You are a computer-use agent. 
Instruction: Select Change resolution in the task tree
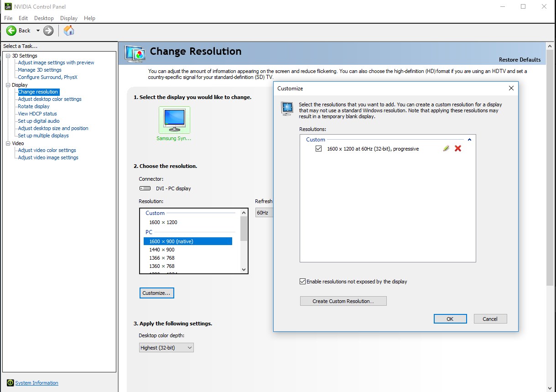38,92
